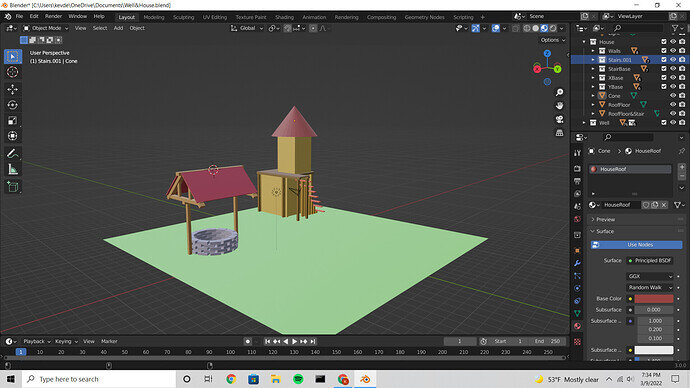Choose the Move tool
This screenshot has height=388, width=690.
tap(13, 89)
